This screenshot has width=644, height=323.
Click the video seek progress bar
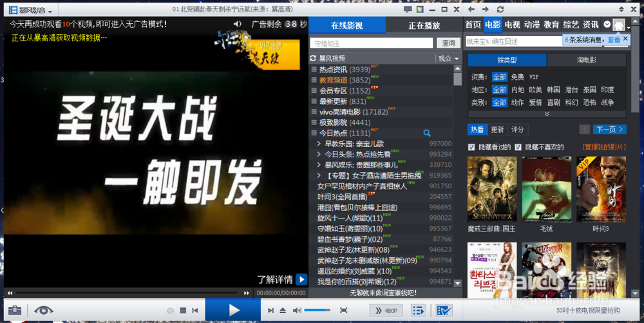click(128, 293)
